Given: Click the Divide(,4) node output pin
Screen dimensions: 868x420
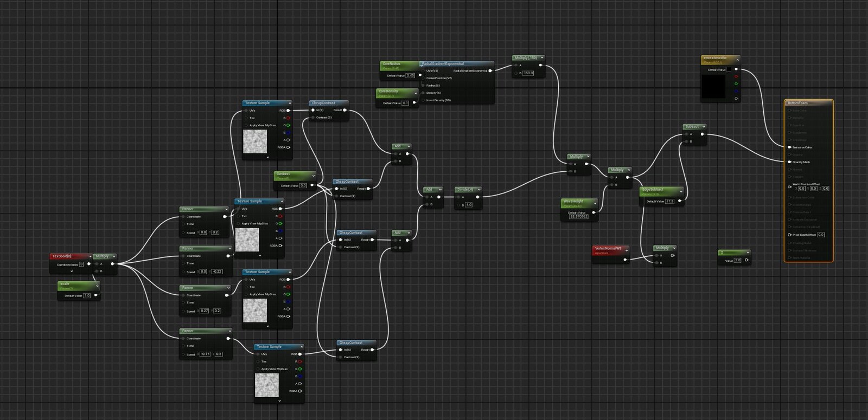Looking at the screenshot, I should coord(478,197).
